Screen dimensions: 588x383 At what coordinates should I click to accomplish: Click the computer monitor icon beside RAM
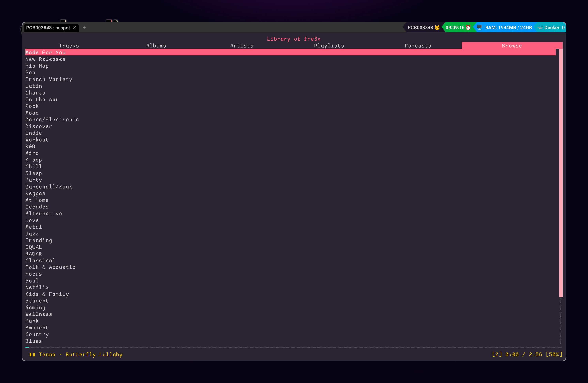479,28
